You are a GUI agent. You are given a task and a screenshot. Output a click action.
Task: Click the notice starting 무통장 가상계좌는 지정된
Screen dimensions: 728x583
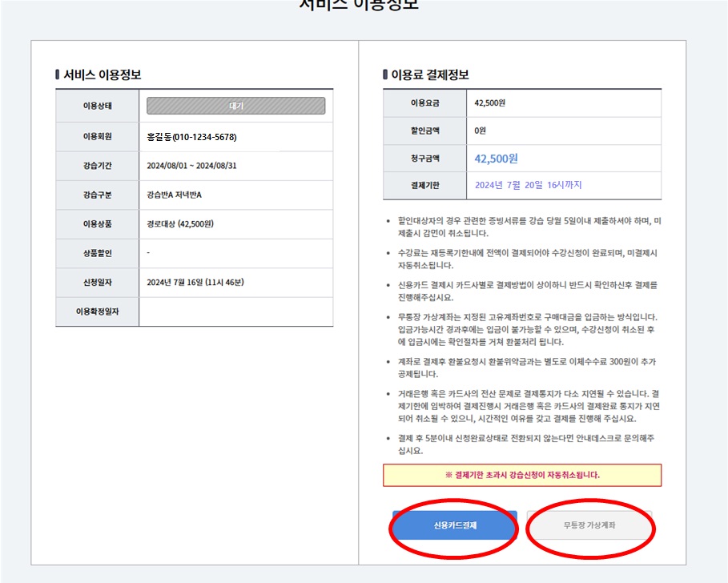528,330
